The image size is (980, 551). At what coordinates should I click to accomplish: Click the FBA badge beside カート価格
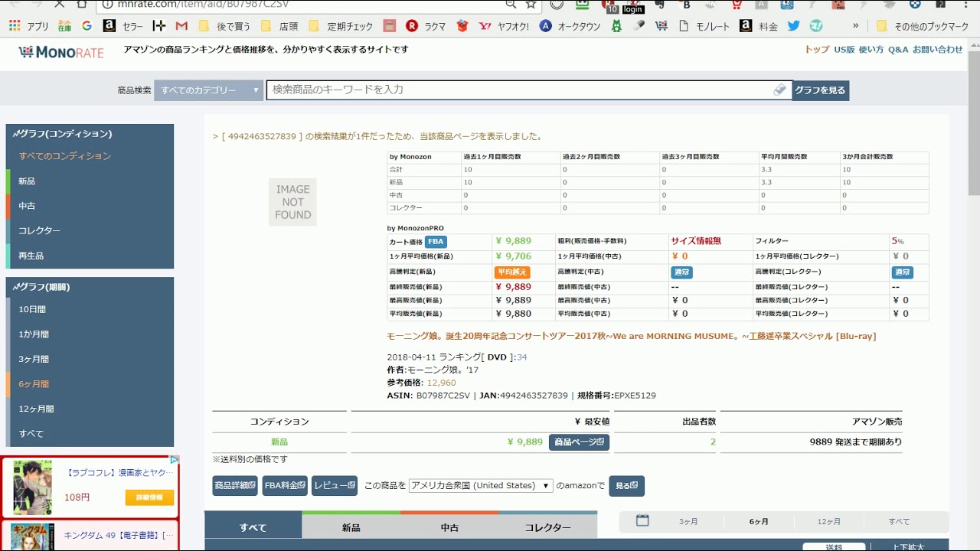point(436,242)
